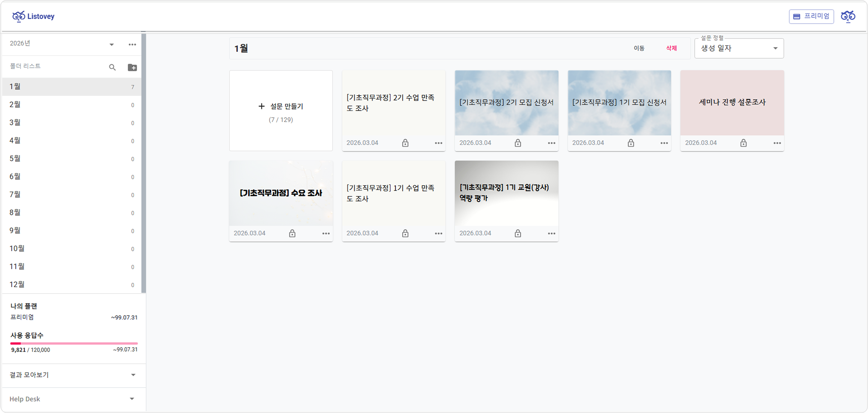Click the owl profile icon at top right

[x=848, y=16]
